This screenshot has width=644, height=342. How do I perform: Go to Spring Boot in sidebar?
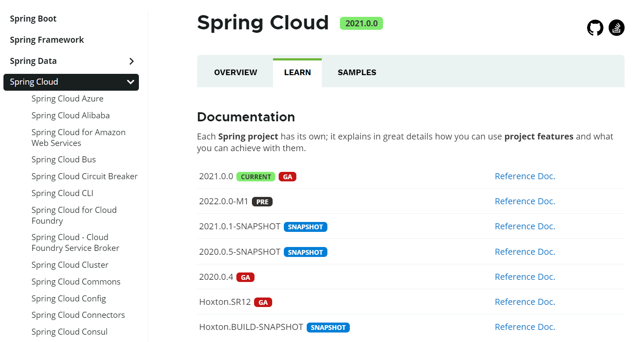pos(33,19)
